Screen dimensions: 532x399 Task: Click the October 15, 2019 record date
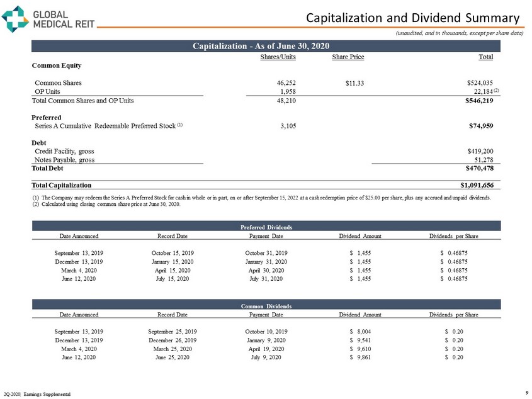click(173, 252)
